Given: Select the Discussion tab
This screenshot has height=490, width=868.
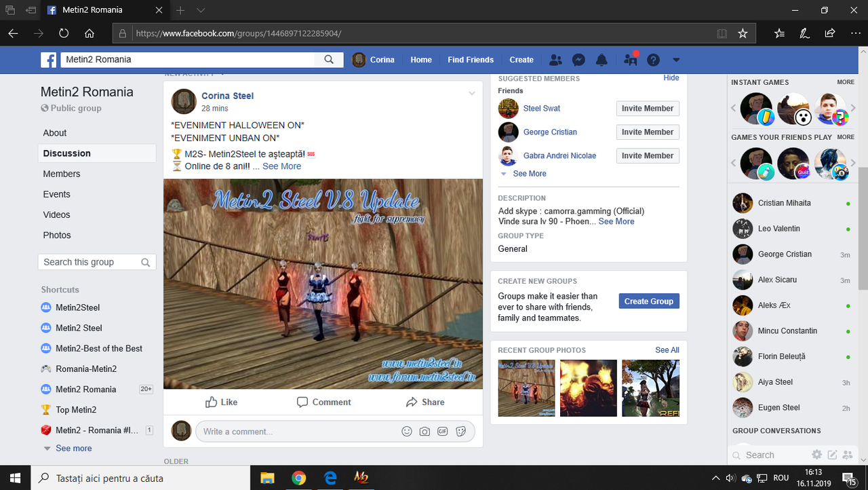Looking at the screenshot, I should point(97,153).
